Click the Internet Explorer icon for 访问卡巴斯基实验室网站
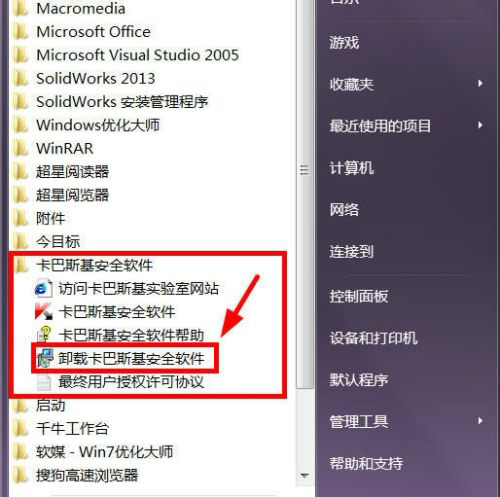 click(x=43, y=289)
